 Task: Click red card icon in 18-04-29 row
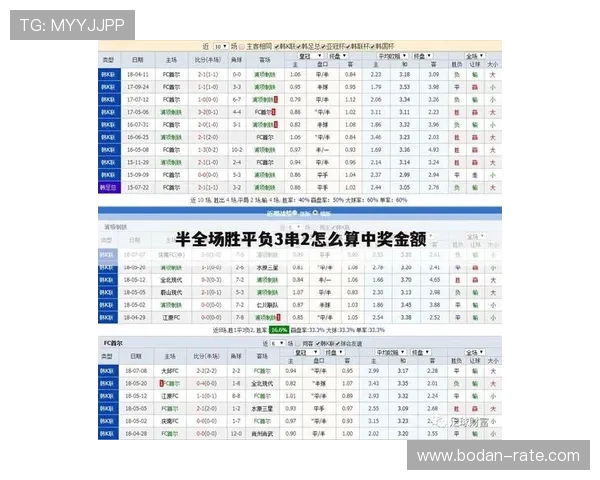(x=279, y=317)
